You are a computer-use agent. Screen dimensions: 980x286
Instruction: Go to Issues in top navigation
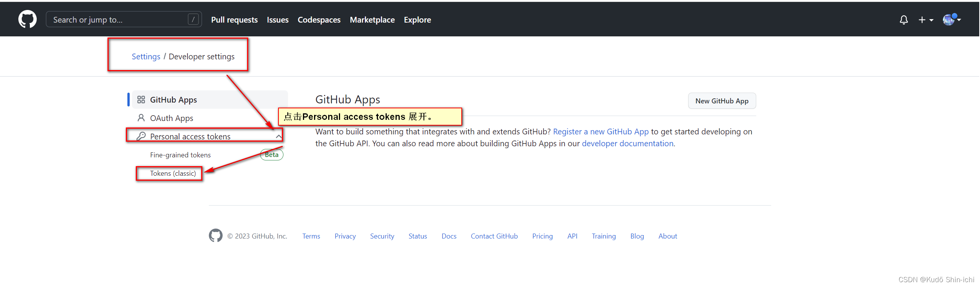[278, 20]
